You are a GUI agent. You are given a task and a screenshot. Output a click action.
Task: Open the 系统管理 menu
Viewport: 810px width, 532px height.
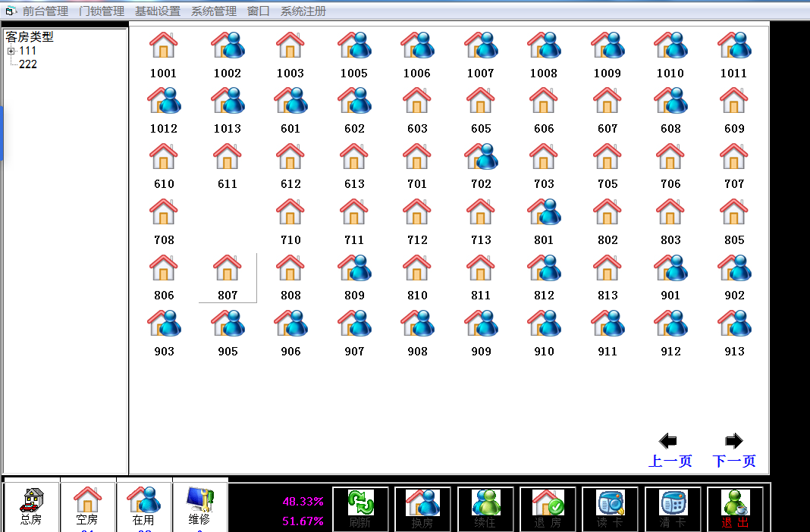pyautogui.click(x=214, y=11)
